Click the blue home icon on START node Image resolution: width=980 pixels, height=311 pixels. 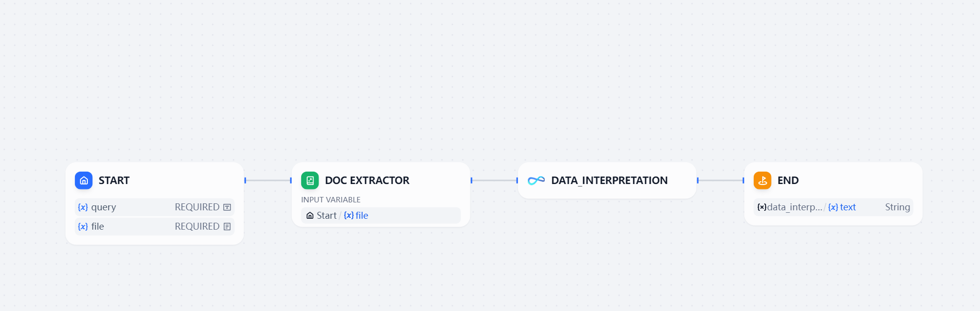[84, 181]
